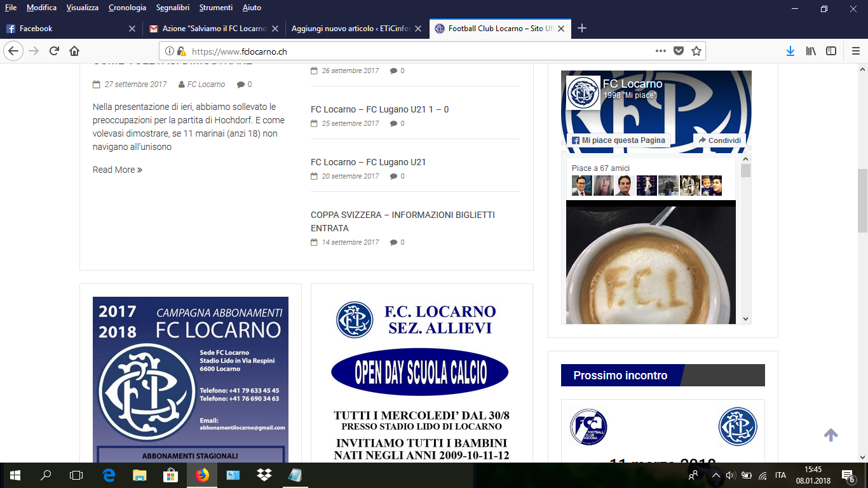
Task: Open the File menu
Action: pos(11,8)
